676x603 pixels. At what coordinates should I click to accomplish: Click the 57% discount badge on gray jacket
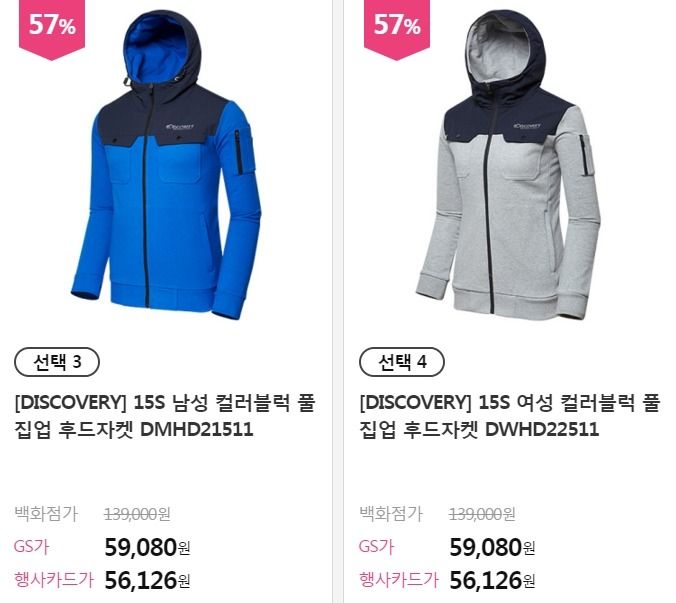[397, 28]
